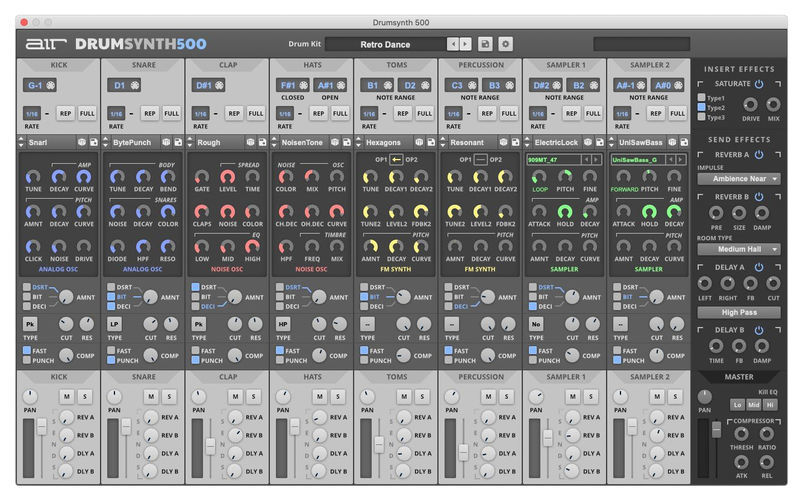Mute the Kick mixer channel (M)
This screenshot has height=501, width=800.
click(67, 396)
